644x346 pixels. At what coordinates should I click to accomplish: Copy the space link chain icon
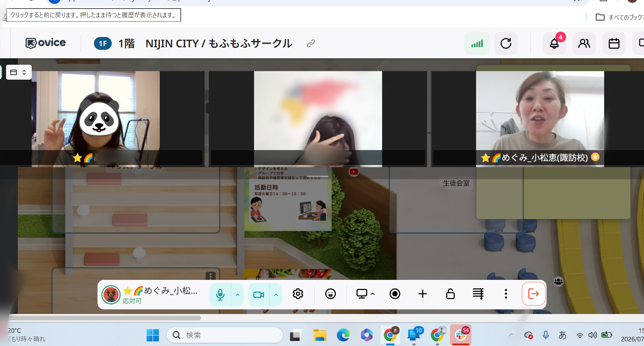pos(311,43)
